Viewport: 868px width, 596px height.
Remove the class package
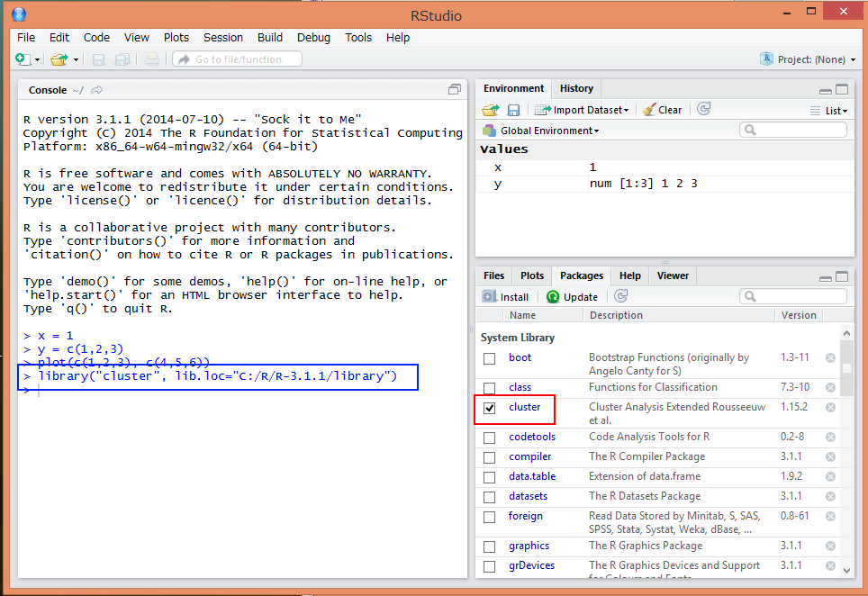click(830, 387)
